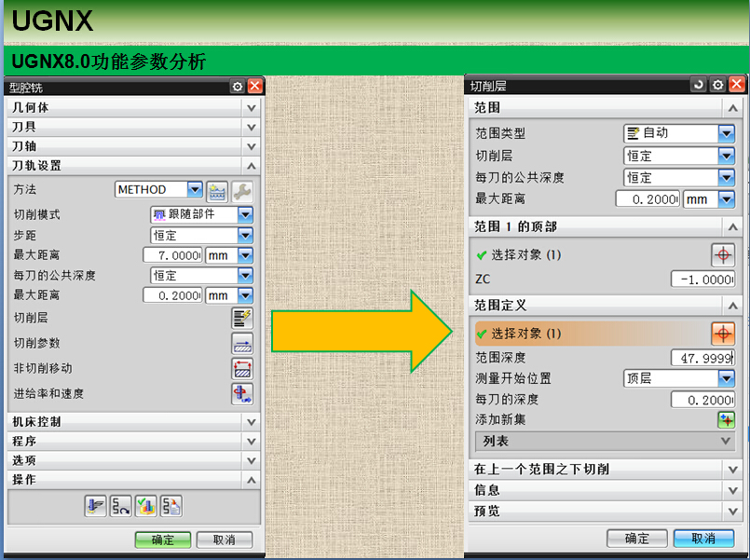750x560 pixels.
Task: Open 每刀的公共深度 dropdown in the 切削层 dialog
Action: pyautogui.click(x=727, y=177)
